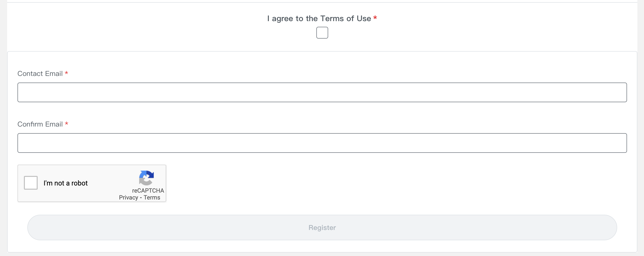Screen dimensions: 644x256
Task: Click the dash between Privacy and Terms
Action: click(141, 198)
